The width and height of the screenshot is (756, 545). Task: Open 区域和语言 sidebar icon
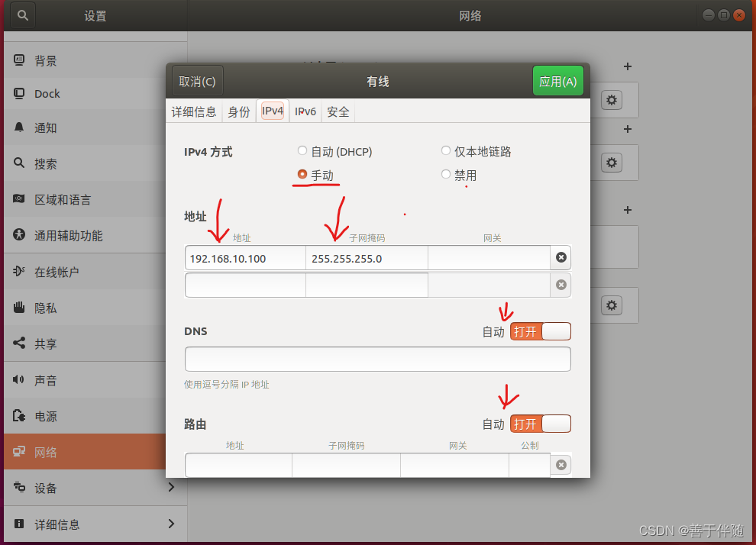click(19, 199)
